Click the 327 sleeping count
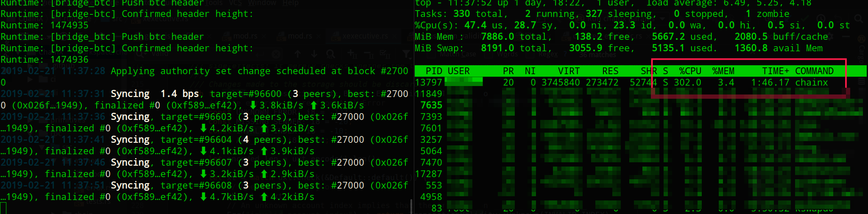This screenshot has width=868, height=214. 594,14
